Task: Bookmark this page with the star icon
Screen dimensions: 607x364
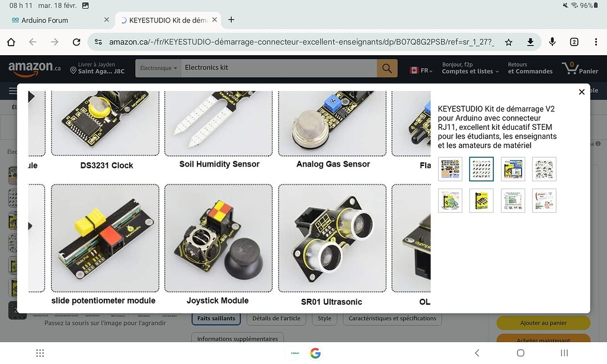Action: 509,42
